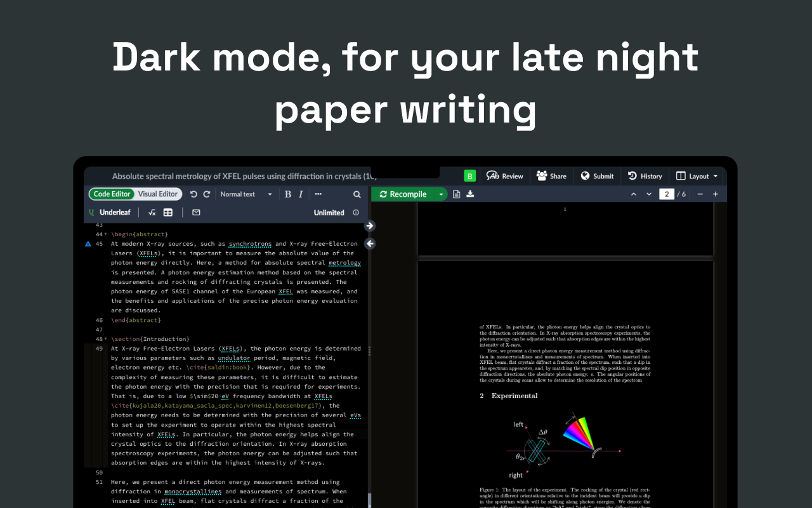Open project History via its clock icon
The width and height of the screenshot is (812, 508).
click(x=645, y=176)
